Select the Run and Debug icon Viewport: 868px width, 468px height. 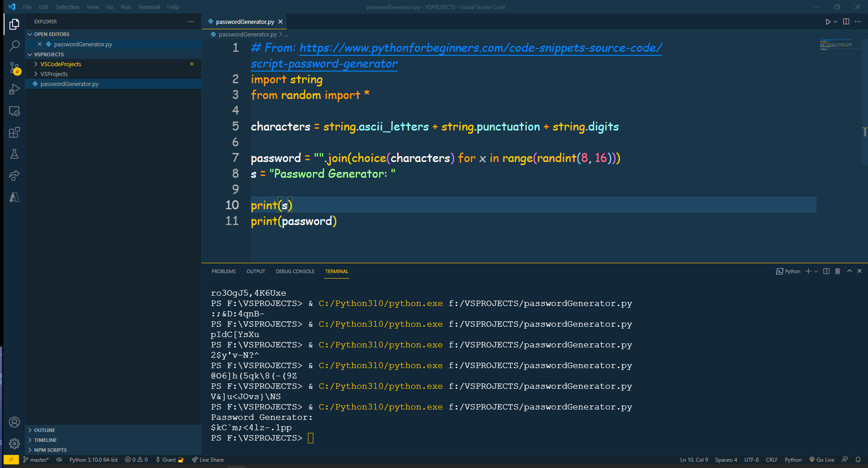14,89
